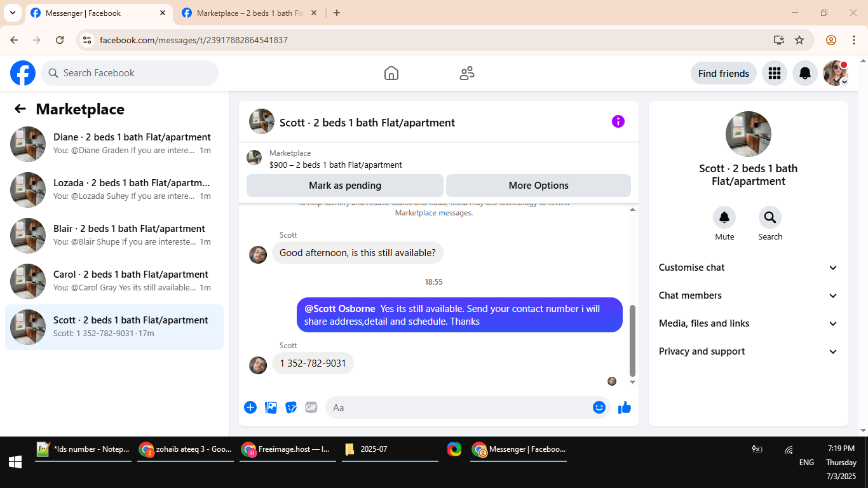Open Windows Start menu
The width and height of the screenshot is (868, 488).
click(x=15, y=462)
